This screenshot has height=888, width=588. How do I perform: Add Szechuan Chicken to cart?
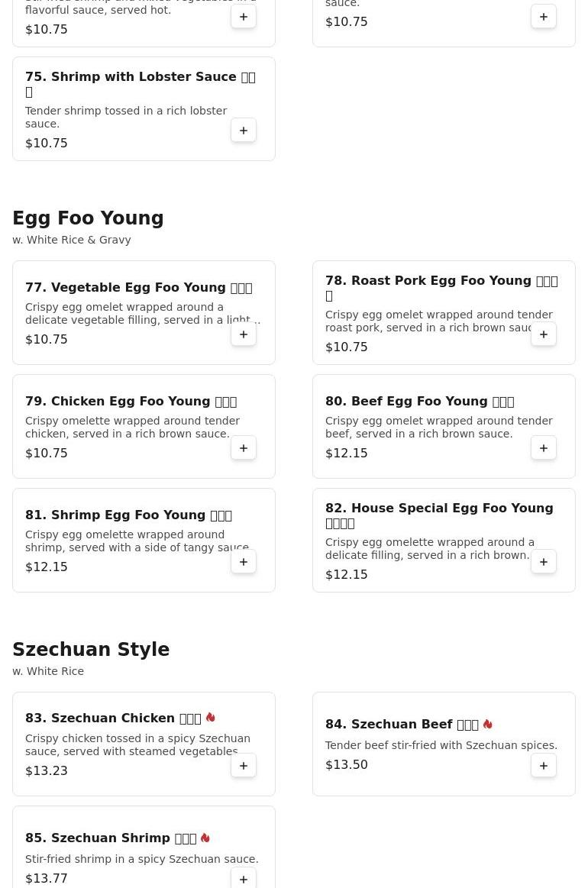244,766
